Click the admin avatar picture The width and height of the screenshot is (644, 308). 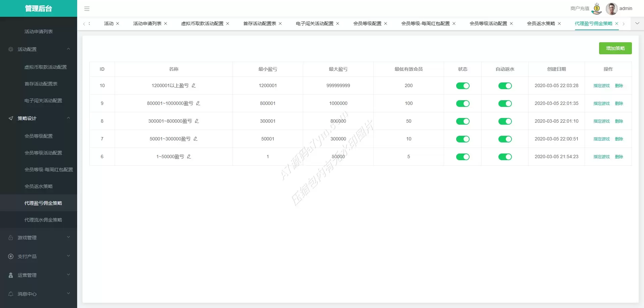click(x=611, y=9)
